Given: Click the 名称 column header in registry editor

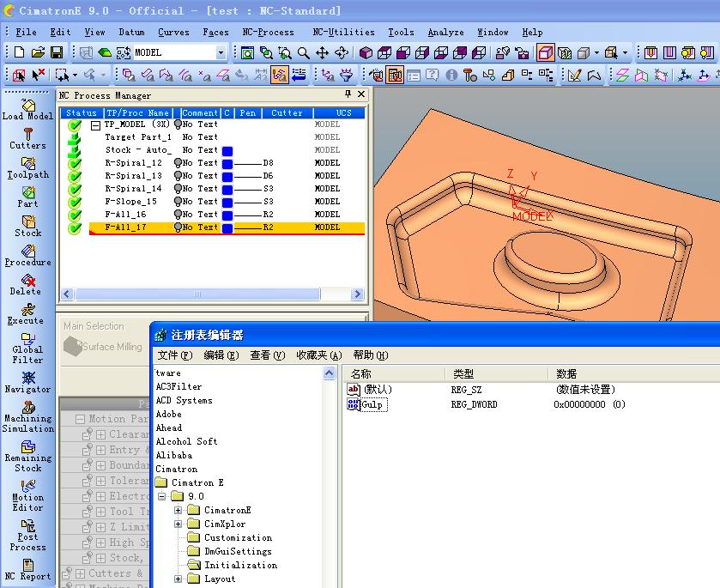Looking at the screenshot, I should (x=394, y=374).
